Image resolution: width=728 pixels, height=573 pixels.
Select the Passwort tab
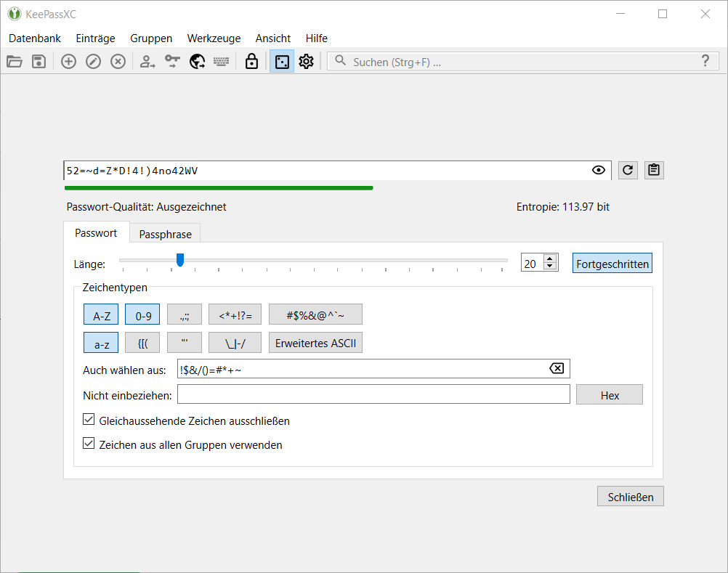coord(96,232)
